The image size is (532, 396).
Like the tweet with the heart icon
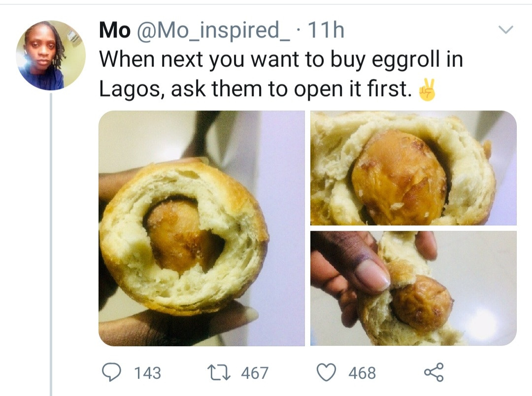326,372
